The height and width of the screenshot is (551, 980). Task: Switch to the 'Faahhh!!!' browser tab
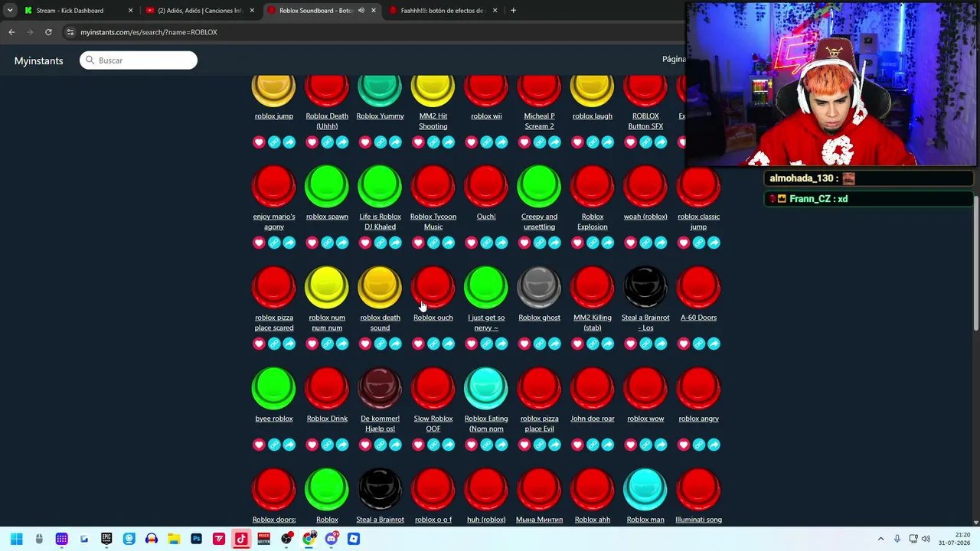click(x=443, y=11)
